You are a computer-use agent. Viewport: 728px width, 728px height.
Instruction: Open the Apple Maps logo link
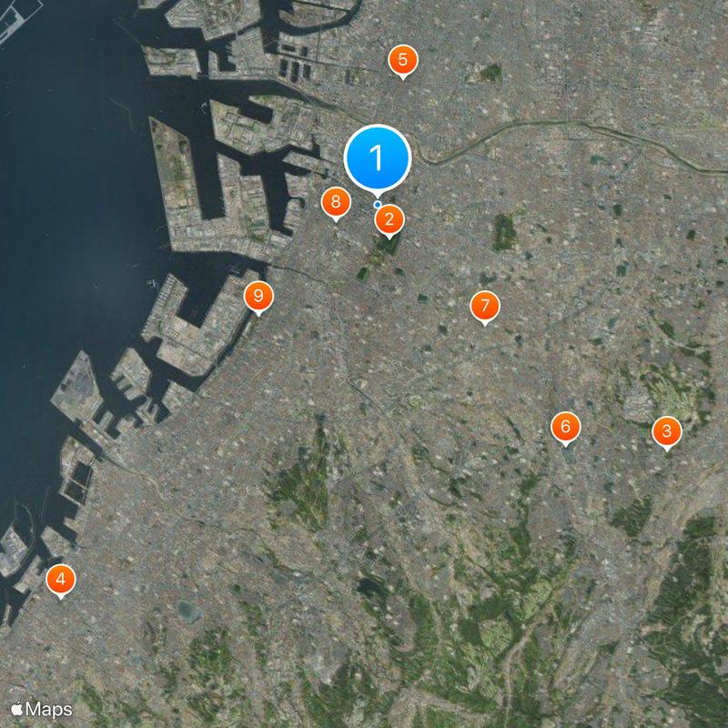pos(41,709)
